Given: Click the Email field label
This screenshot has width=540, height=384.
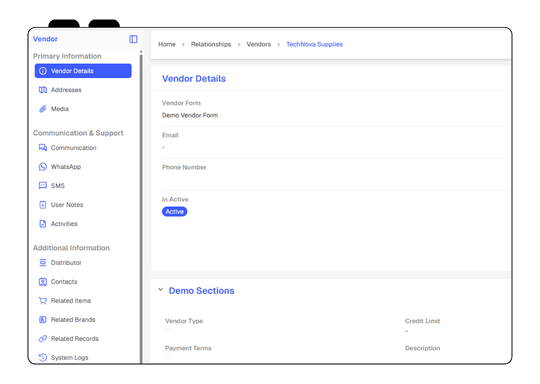Looking at the screenshot, I should tap(170, 135).
